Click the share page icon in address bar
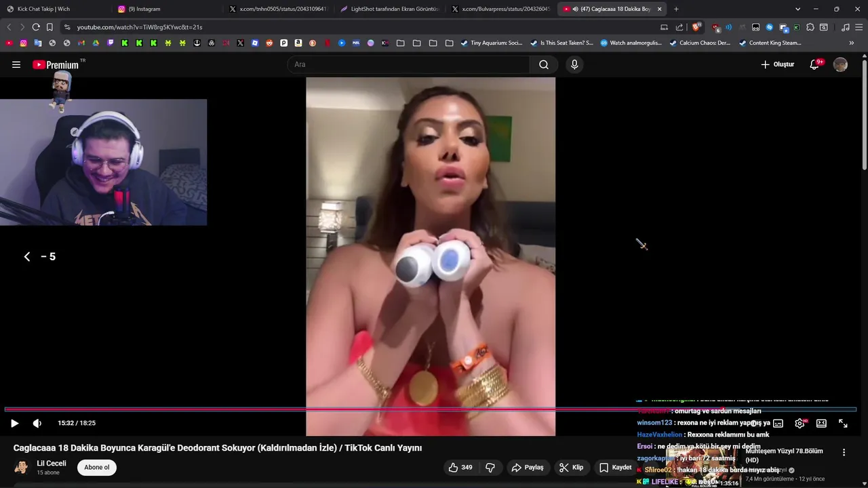This screenshot has width=868, height=488. coord(679,27)
